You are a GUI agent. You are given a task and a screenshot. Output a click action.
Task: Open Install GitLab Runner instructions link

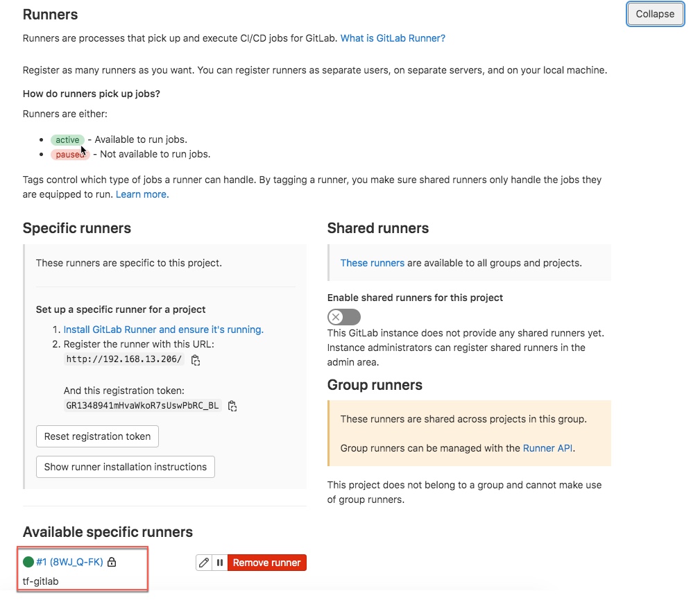[x=164, y=330]
